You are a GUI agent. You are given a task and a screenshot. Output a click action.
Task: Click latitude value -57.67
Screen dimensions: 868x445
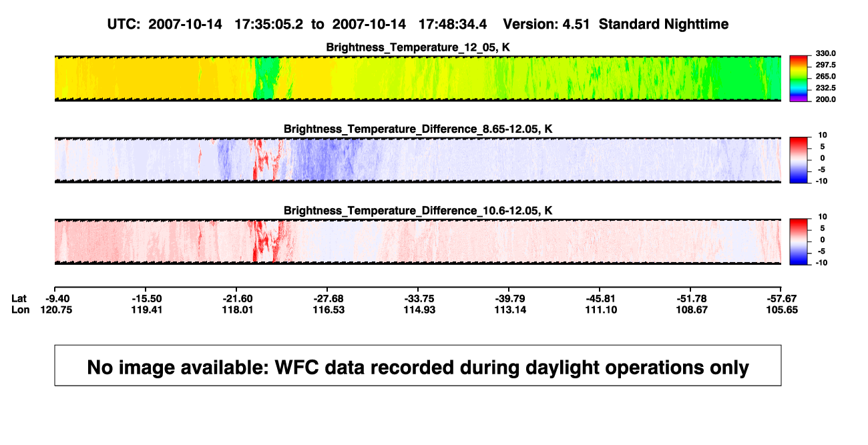pyautogui.click(x=782, y=298)
